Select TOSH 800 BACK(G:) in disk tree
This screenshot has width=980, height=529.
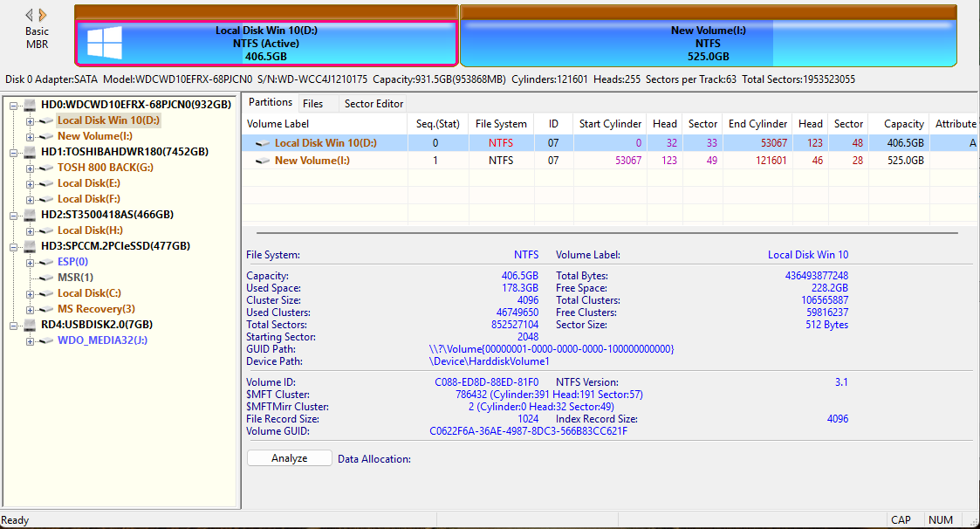[x=106, y=167]
